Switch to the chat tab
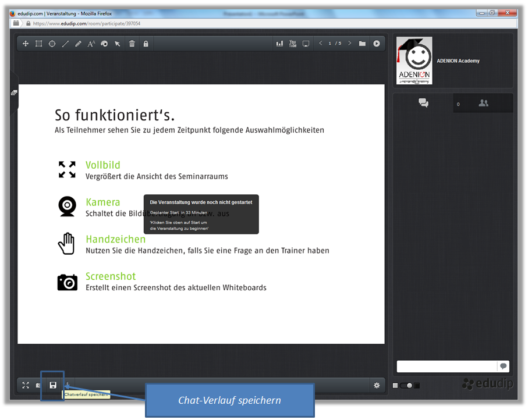 coord(423,103)
